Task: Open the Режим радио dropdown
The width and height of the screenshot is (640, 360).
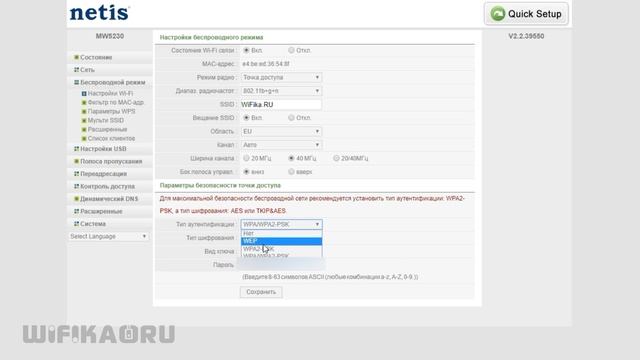Action: pos(281,77)
